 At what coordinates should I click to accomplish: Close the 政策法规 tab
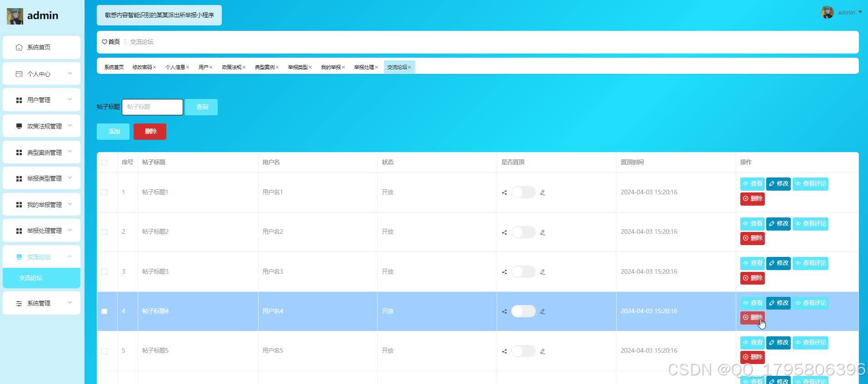pyautogui.click(x=244, y=67)
